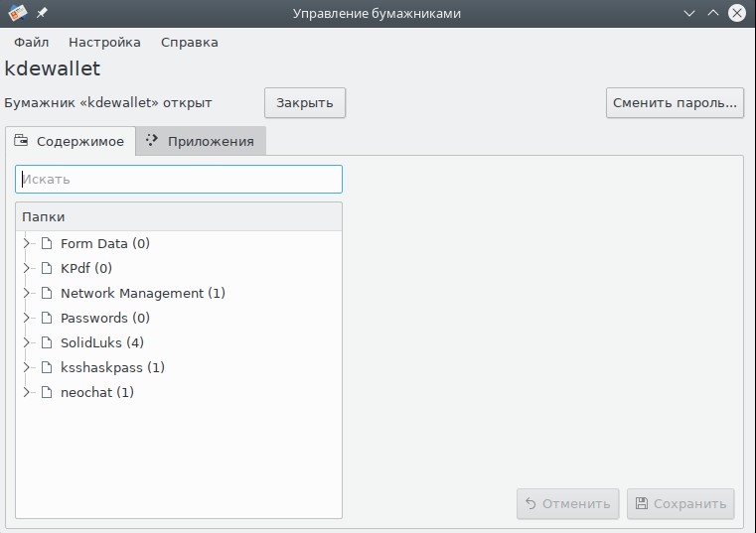Click the ksshaskpass folder icon
The width and height of the screenshot is (756, 533).
tap(47, 367)
